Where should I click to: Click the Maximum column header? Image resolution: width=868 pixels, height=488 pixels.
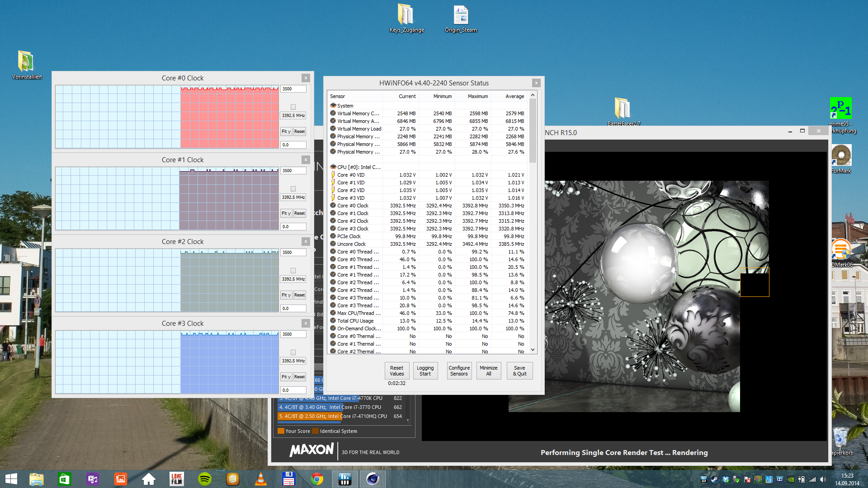[x=473, y=96]
